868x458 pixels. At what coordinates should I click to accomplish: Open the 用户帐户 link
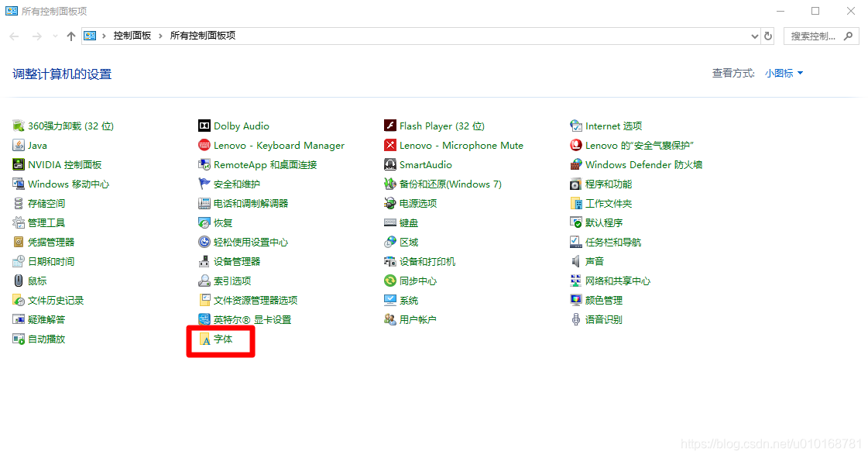418,319
